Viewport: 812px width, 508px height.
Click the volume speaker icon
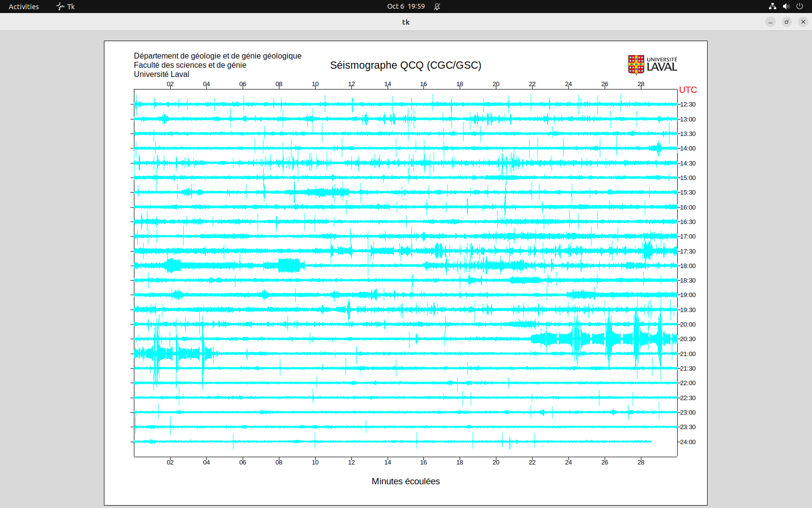[786, 6]
